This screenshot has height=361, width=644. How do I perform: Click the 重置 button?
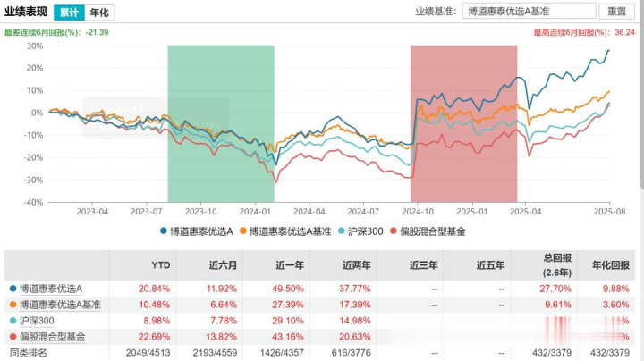617,12
